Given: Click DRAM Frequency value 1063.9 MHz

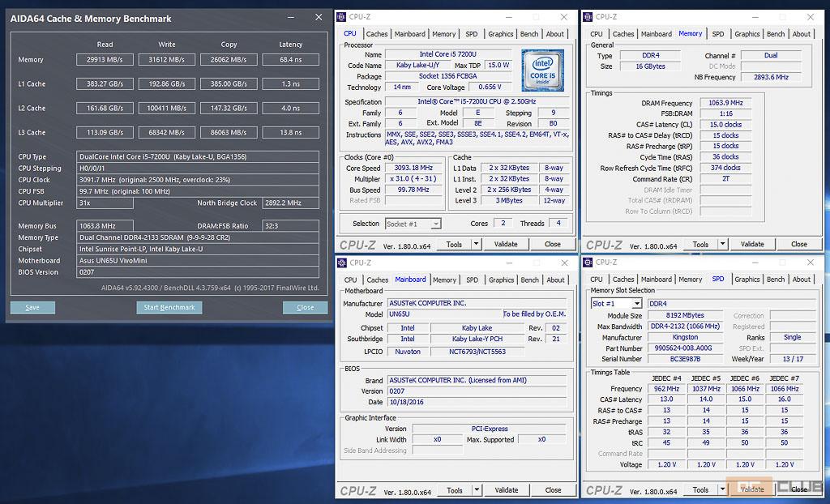Looking at the screenshot, I should coord(725,103).
